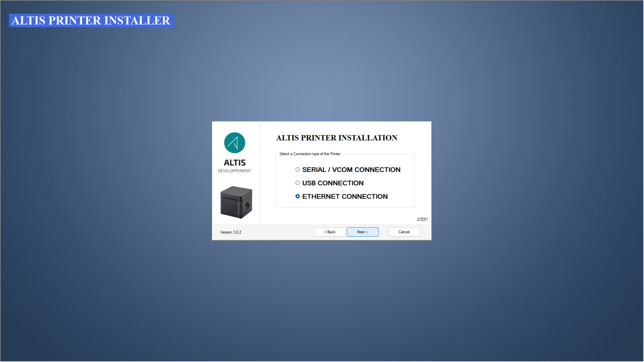This screenshot has width=644, height=362.
Task: Select the Ethernet connection radio button
Action: (297, 197)
